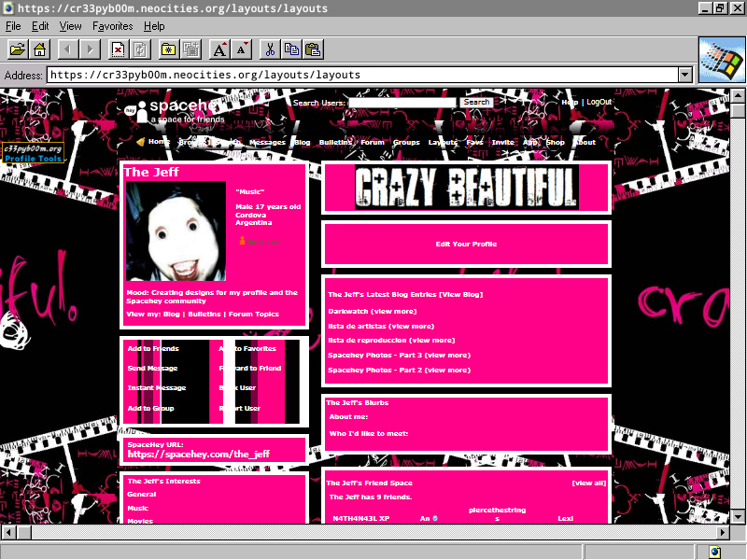747x560 pixels.
Task: Click inside the Search Users text field
Action: click(402, 102)
